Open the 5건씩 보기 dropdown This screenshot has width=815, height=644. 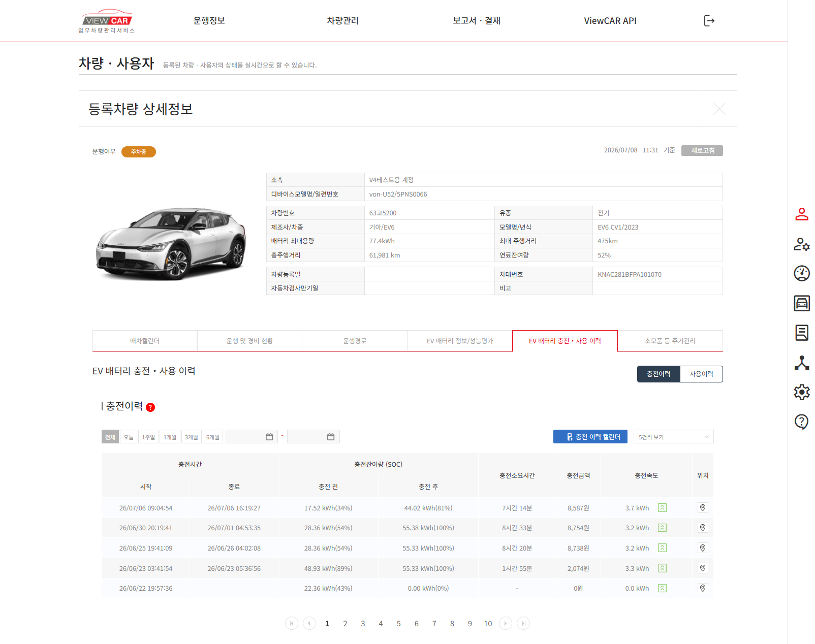pos(673,437)
